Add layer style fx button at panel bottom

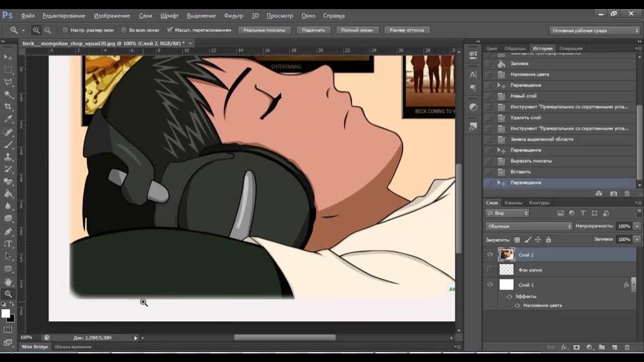point(564,347)
